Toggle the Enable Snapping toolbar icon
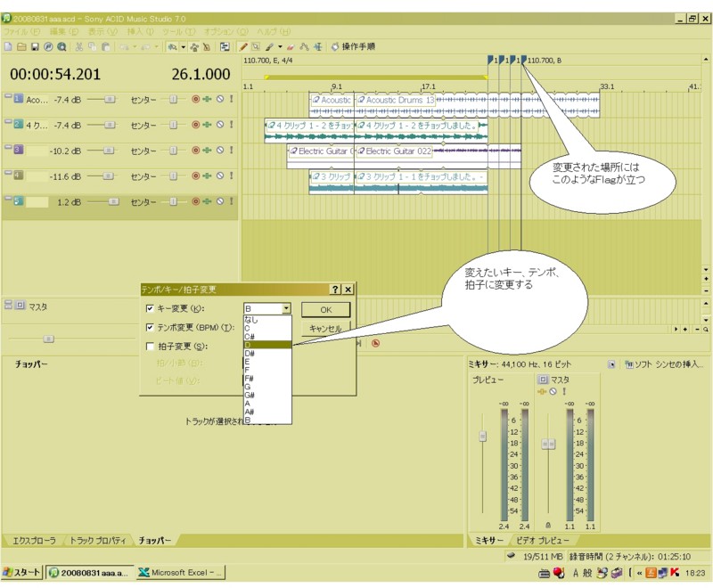This screenshot has height=588, width=713. click(172, 47)
